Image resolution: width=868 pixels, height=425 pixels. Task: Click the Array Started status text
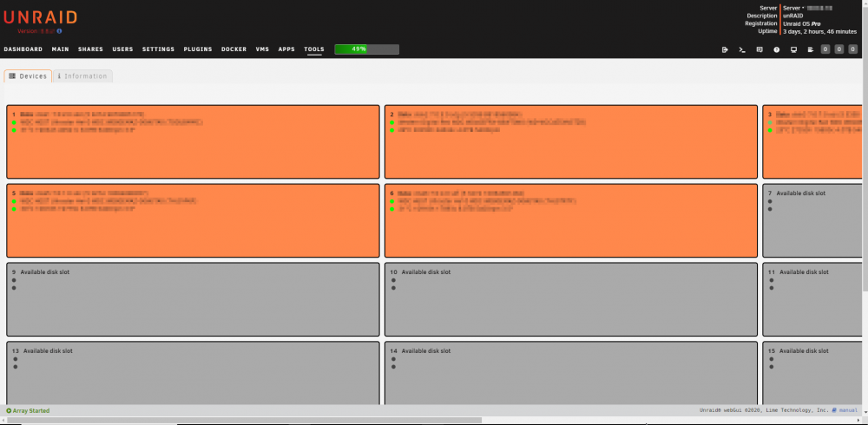click(x=28, y=410)
